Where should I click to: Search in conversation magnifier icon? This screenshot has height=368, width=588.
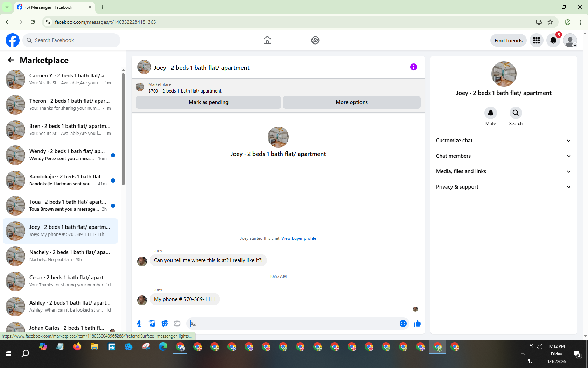(516, 113)
